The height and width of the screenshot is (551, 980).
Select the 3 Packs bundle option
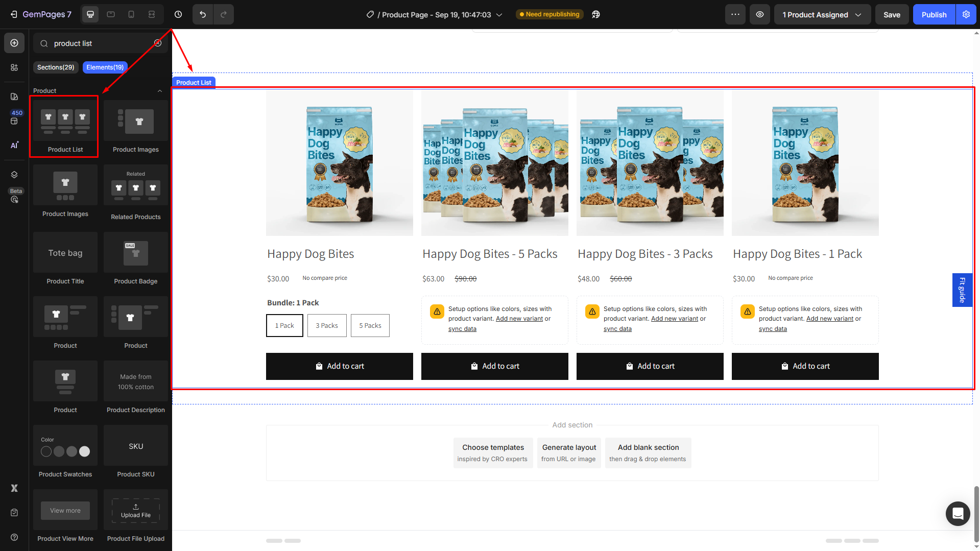coord(327,325)
